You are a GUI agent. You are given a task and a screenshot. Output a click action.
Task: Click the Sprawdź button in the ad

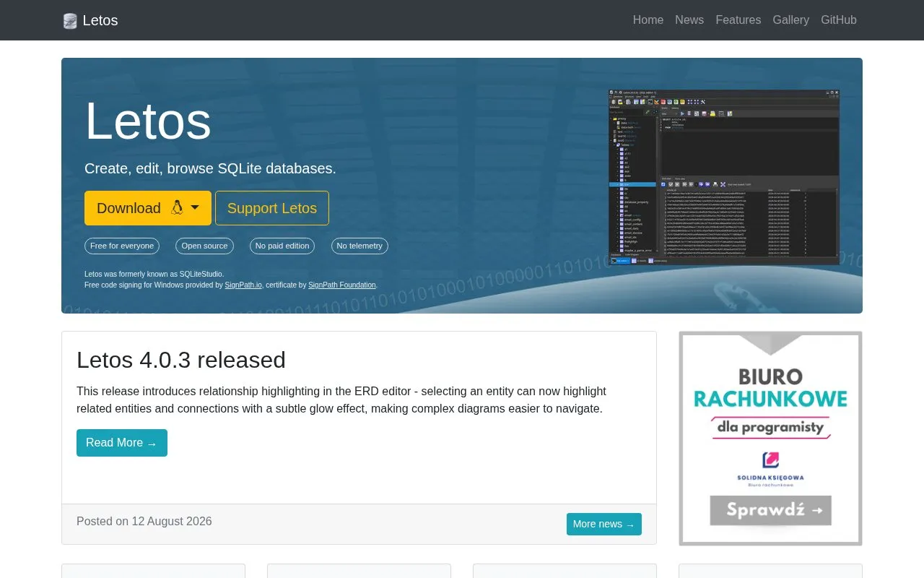[771, 510]
